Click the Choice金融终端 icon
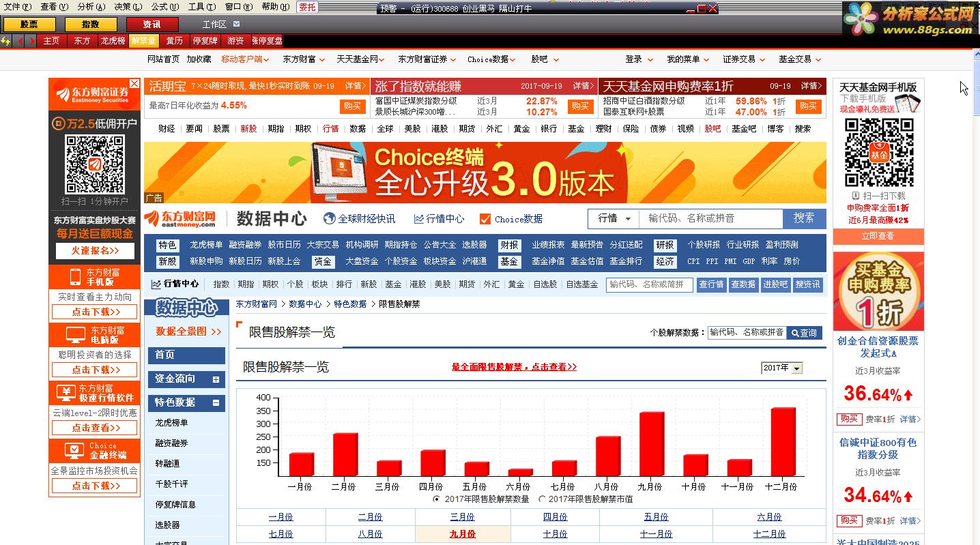 point(74,450)
